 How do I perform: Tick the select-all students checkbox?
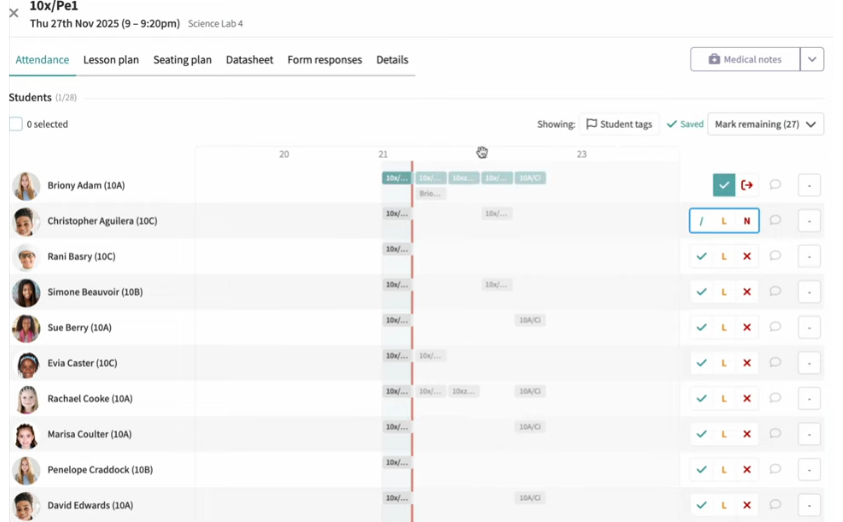click(16, 124)
